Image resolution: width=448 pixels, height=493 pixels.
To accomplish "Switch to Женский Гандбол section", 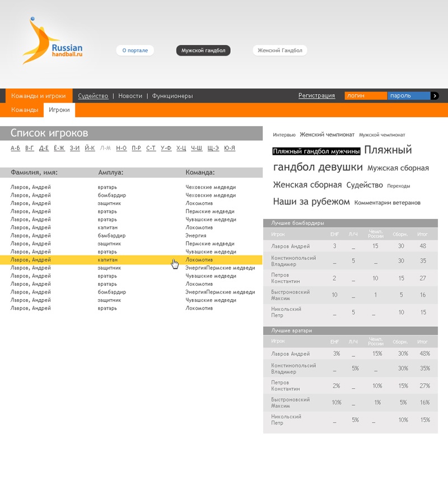I will coord(279,50).
